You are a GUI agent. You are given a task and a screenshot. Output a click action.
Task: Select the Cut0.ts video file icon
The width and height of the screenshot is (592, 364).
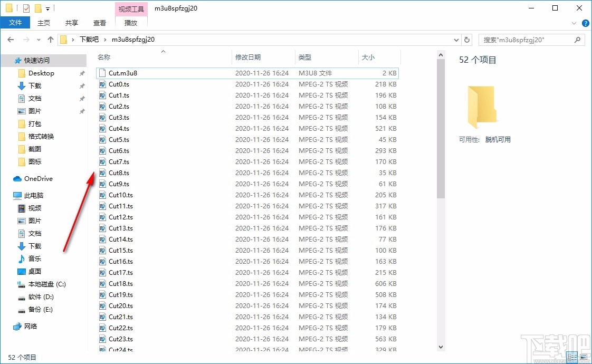click(102, 84)
